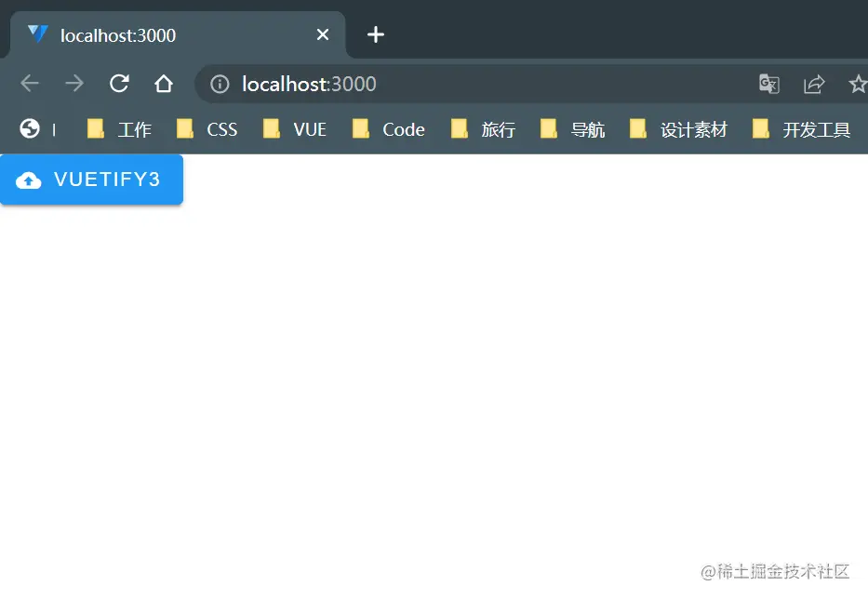Click inside the address bar
Image resolution: width=868 pixels, height=599 pixels.
pos(419,84)
